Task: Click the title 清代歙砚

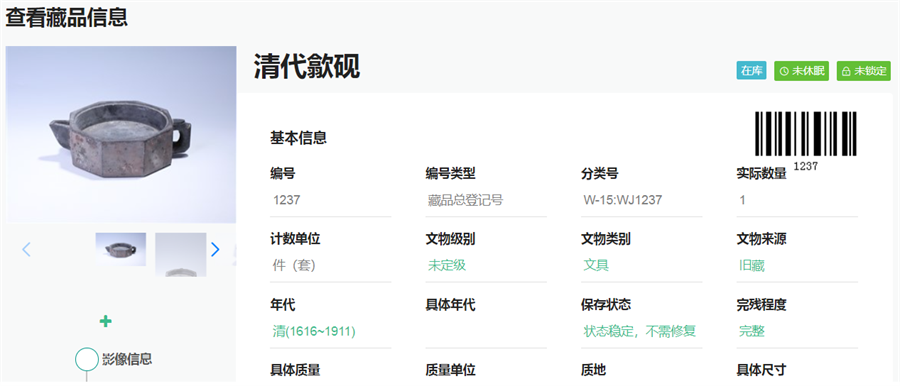Action: [x=307, y=67]
